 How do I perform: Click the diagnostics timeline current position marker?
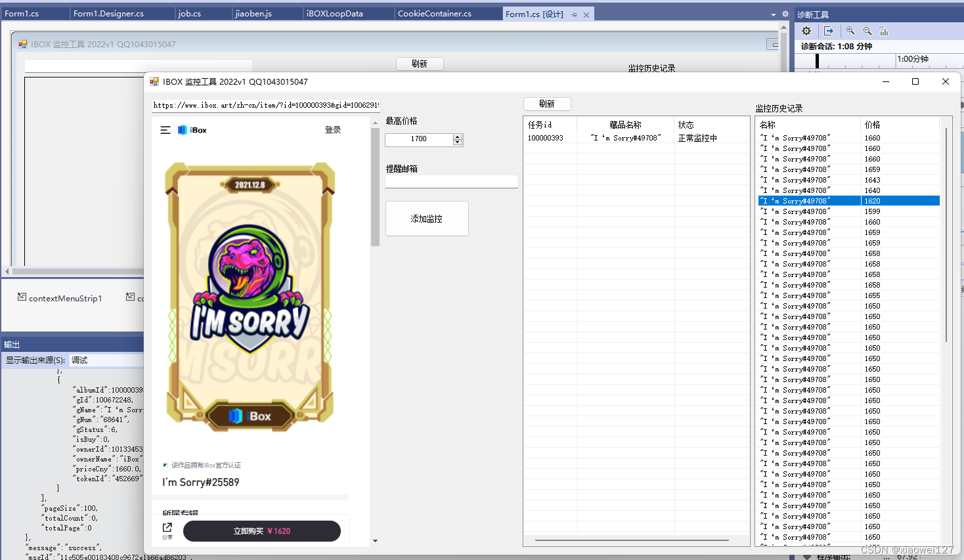tap(817, 60)
